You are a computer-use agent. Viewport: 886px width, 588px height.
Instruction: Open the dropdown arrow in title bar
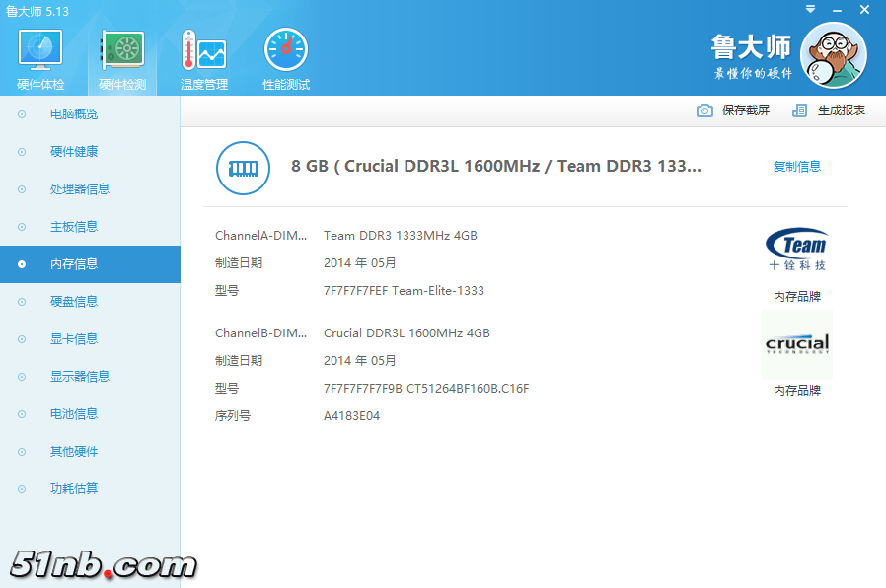(x=811, y=9)
